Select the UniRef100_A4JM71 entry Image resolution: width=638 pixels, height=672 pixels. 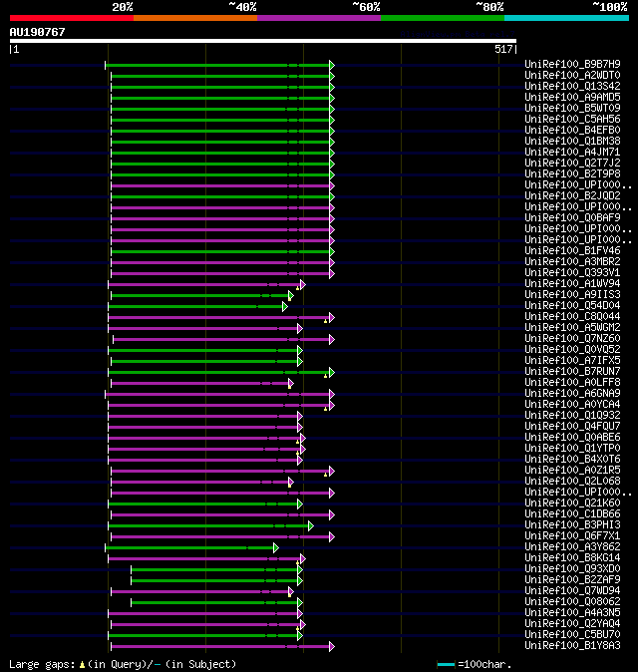pyautogui.click(x=572, y=153)
